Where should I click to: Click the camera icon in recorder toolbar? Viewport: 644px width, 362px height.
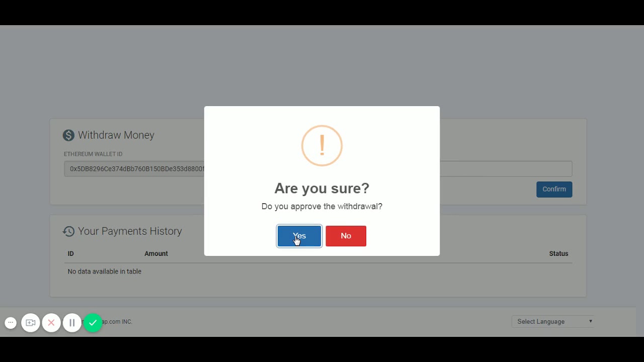click(31, 323)
